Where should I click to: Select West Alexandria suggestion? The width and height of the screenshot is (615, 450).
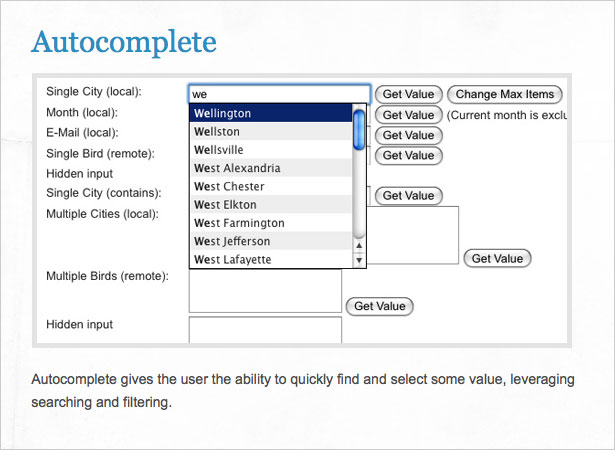pos(271,168)
